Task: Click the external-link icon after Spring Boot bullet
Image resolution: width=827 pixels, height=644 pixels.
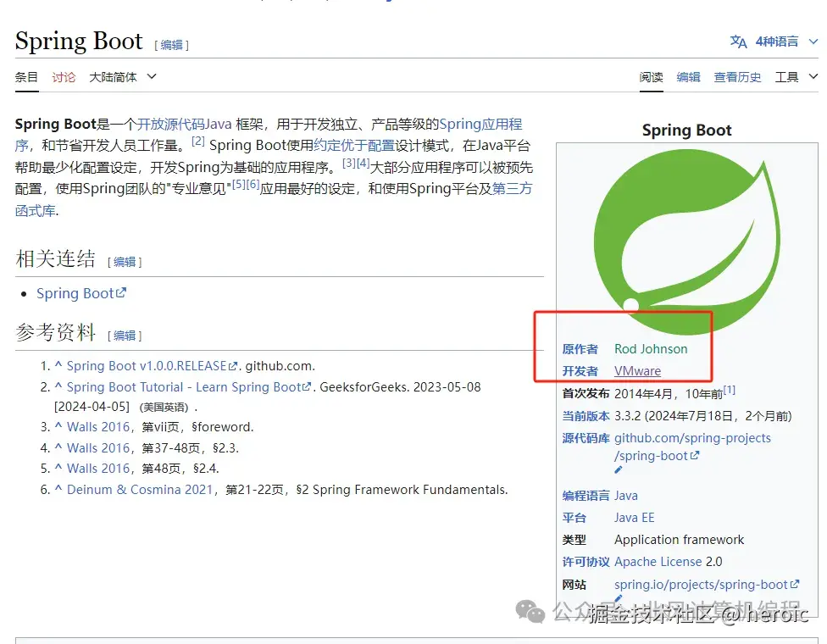Action: point(121,292)
